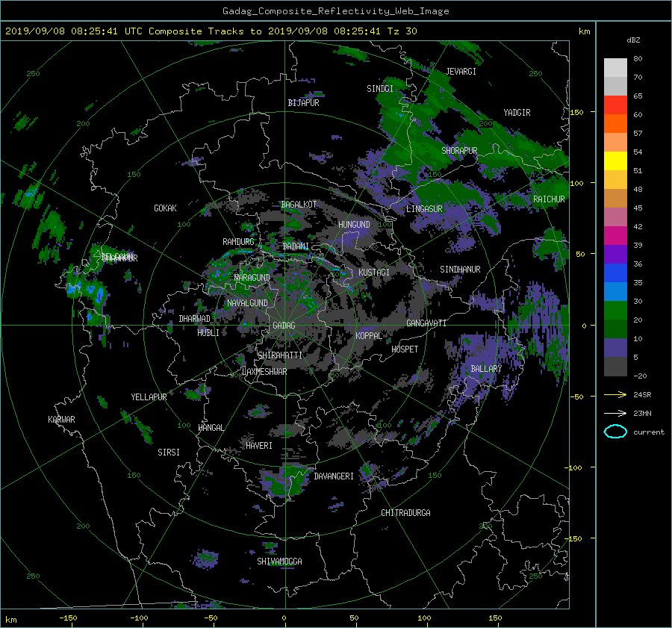This screenshot has height=628, width=672.
Task: Select the KUSTAGI label
Action: click(374, 273)
